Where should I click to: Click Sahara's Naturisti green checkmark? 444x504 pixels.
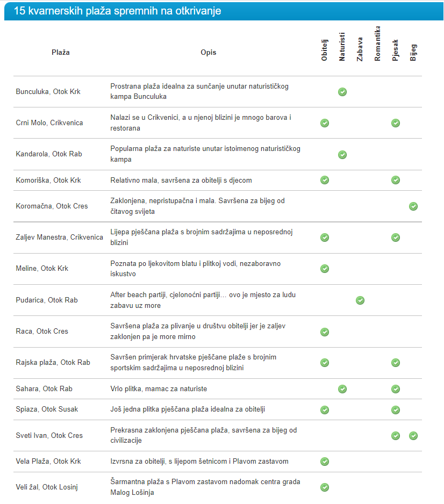point(342,389)
